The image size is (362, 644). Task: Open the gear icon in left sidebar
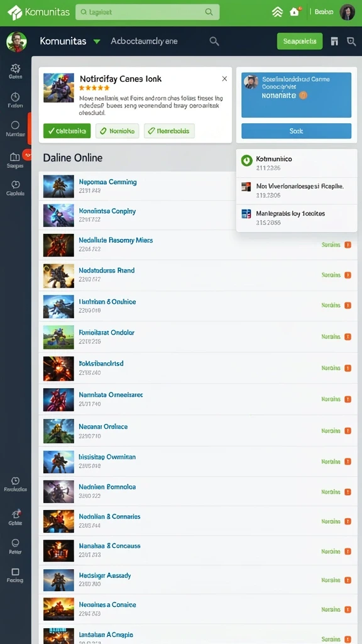[x=15, y=68]
